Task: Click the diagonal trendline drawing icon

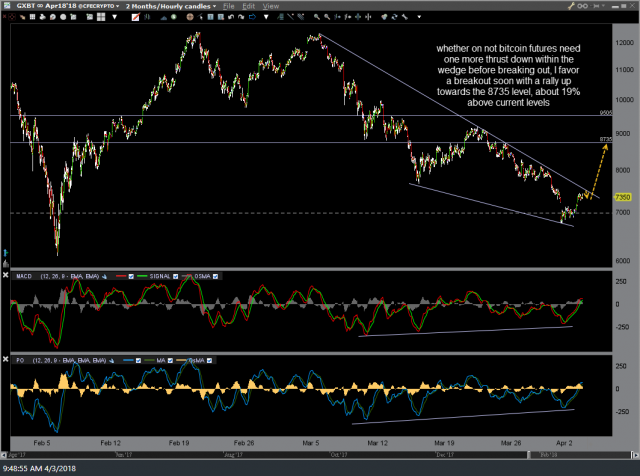Action: [290, 17]
